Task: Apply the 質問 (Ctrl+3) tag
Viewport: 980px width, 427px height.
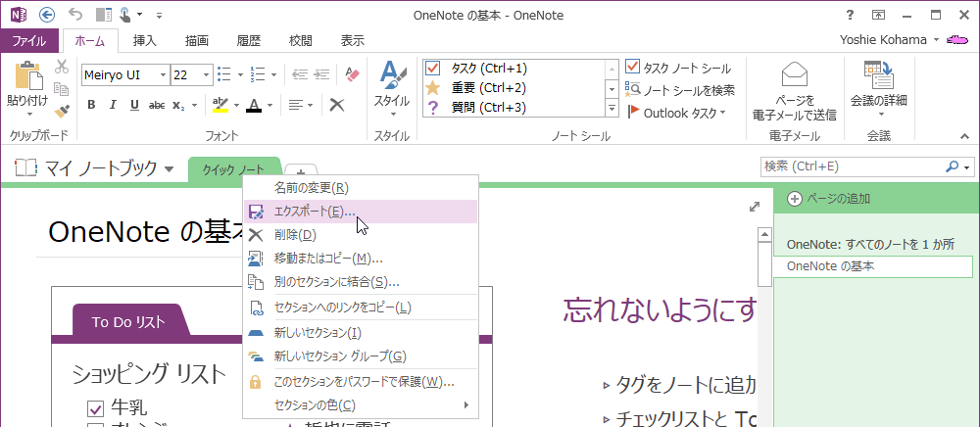Action: click(x=514, y=108)
